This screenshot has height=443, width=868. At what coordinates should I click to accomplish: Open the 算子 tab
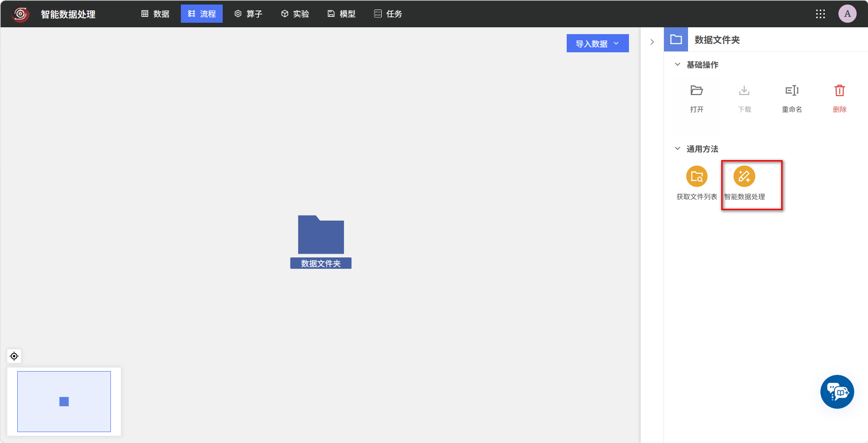point(248,14)
